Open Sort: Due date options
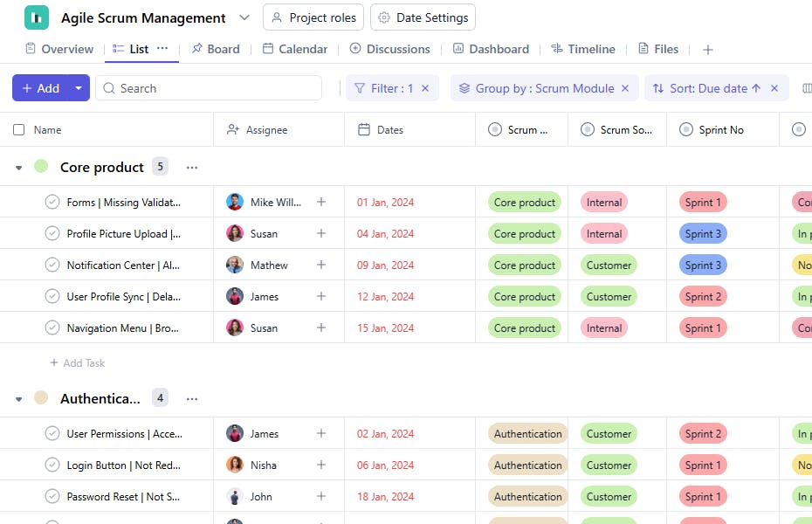812x524 pixels. (706, 88)
